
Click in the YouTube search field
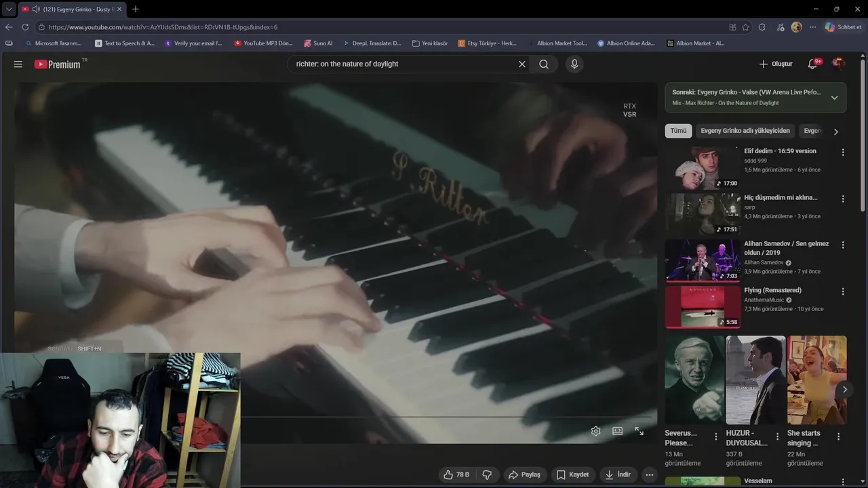(403, 64)
